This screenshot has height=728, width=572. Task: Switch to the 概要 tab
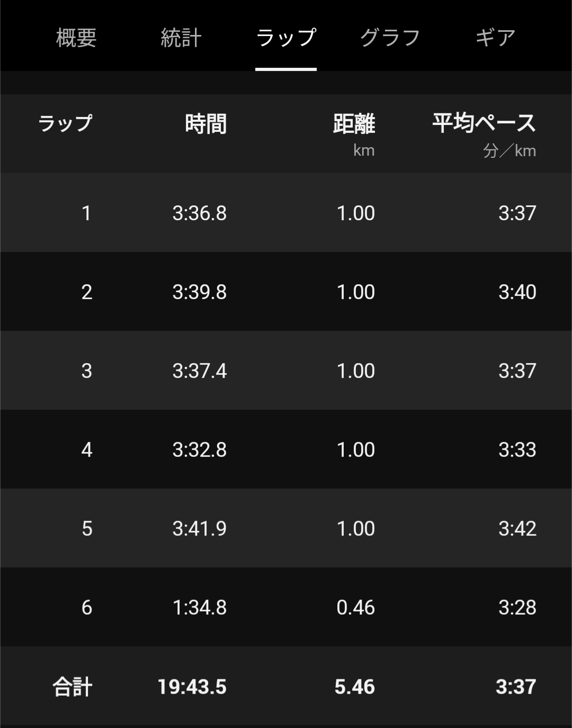(x=76, y=38)
